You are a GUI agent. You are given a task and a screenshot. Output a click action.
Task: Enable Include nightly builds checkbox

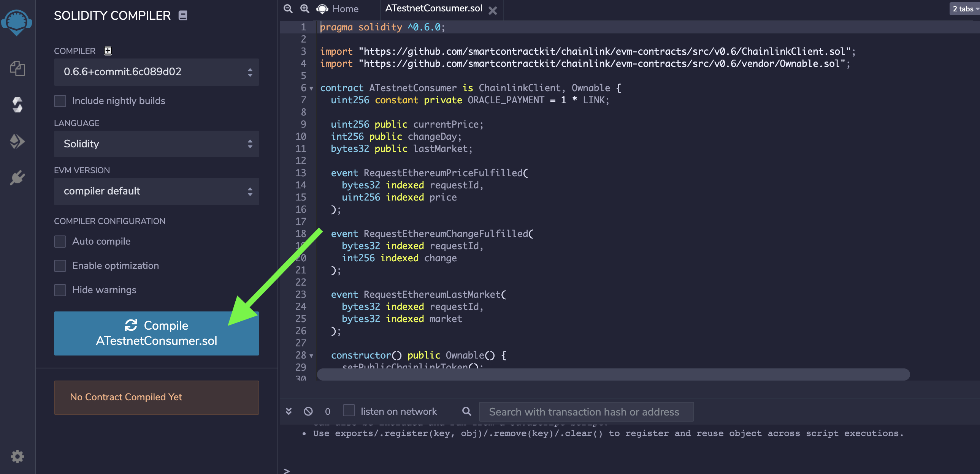[x=60, y=101]
